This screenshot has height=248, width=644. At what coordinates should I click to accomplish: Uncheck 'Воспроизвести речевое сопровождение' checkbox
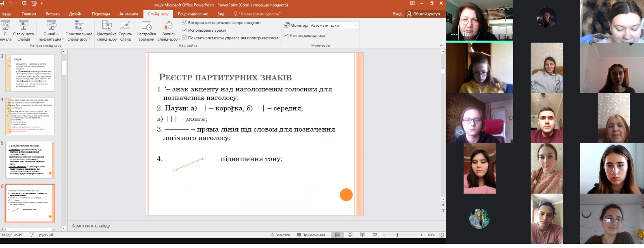184,23
